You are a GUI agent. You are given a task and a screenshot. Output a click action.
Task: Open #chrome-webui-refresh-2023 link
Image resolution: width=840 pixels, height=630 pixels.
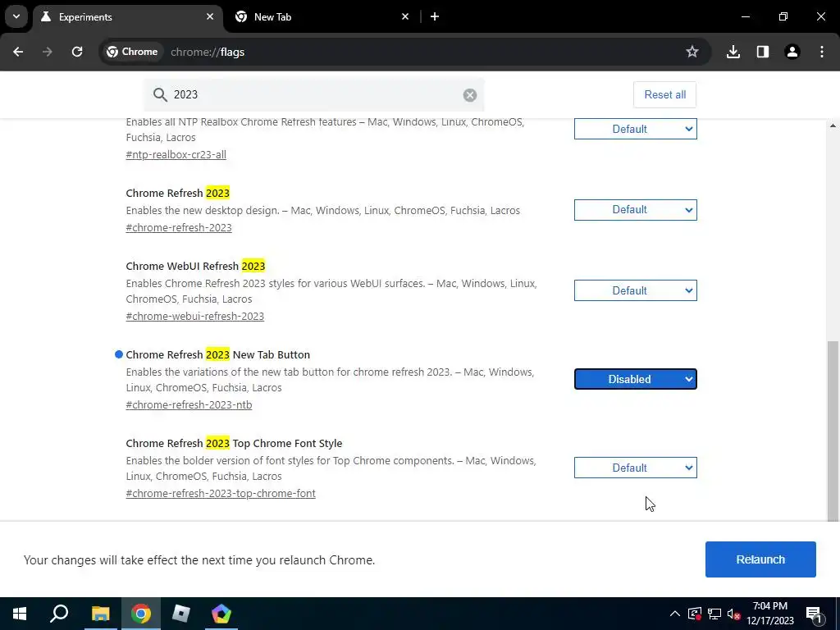tap(195, 316)
